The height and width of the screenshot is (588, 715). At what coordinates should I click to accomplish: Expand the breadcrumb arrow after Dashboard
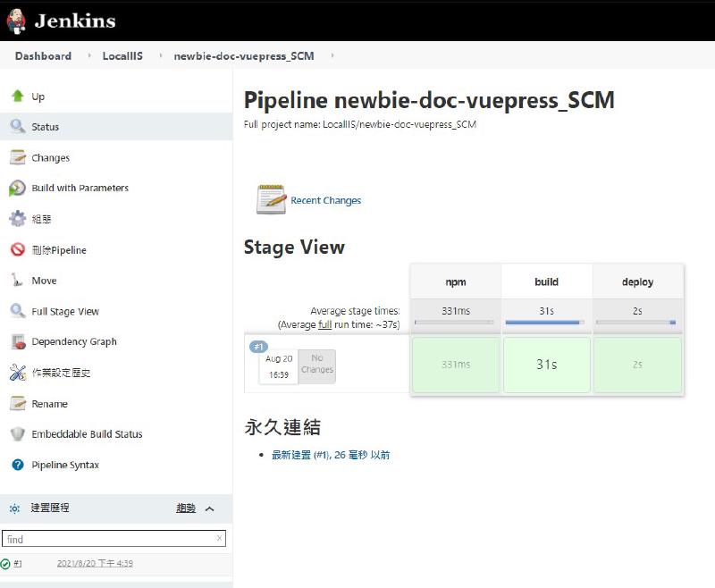[x=89, y=56]
